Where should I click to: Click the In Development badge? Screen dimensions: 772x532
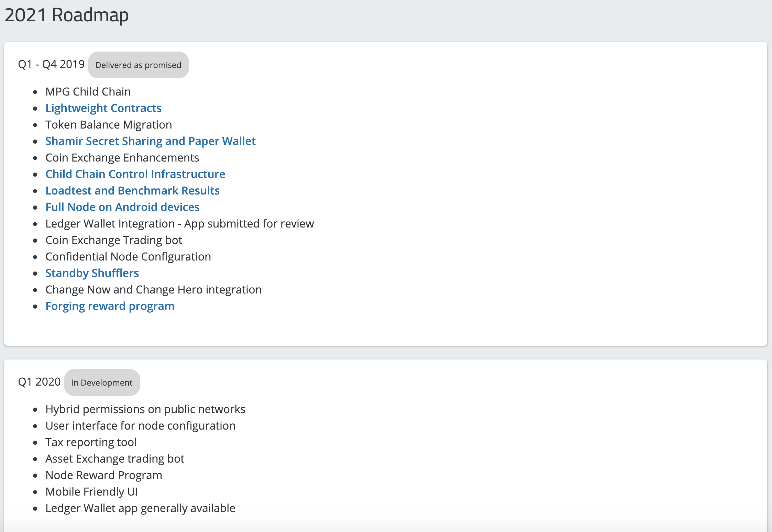coord(102,383)
